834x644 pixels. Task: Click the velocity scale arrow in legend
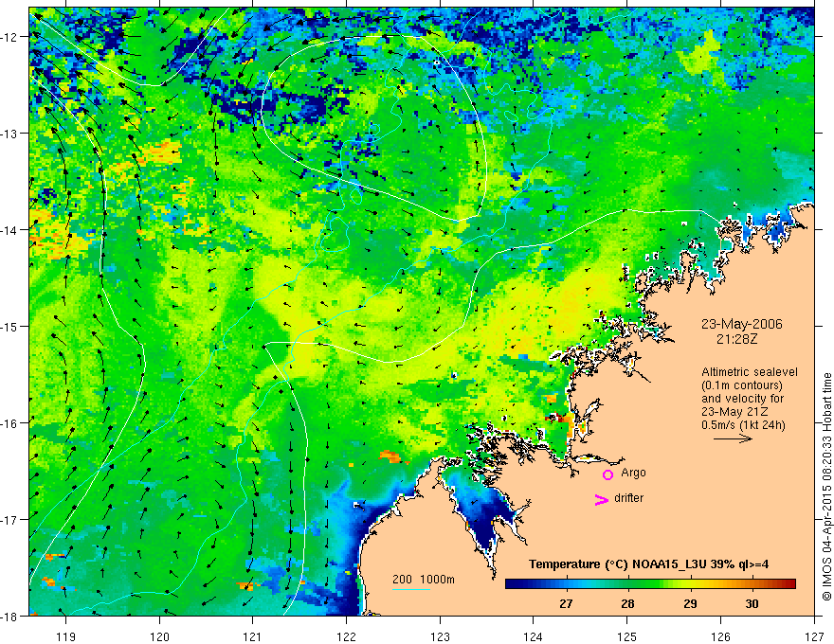(733, 438)
